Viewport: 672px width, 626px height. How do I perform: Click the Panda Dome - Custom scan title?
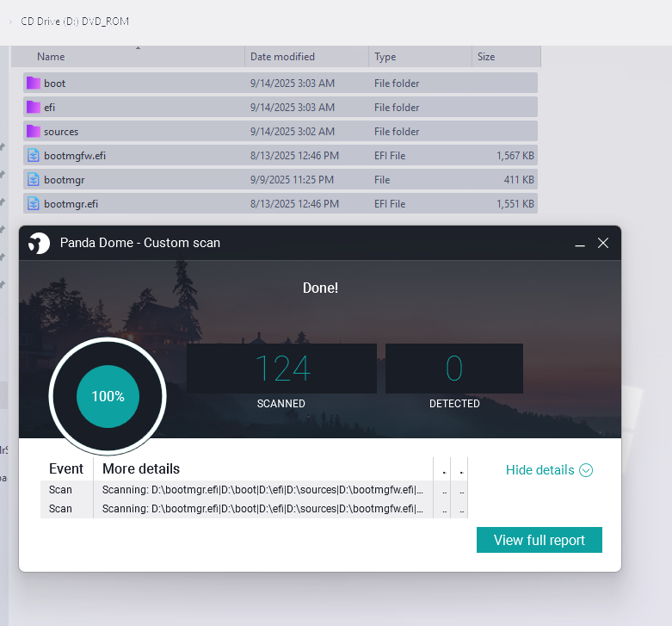[140, 243]
